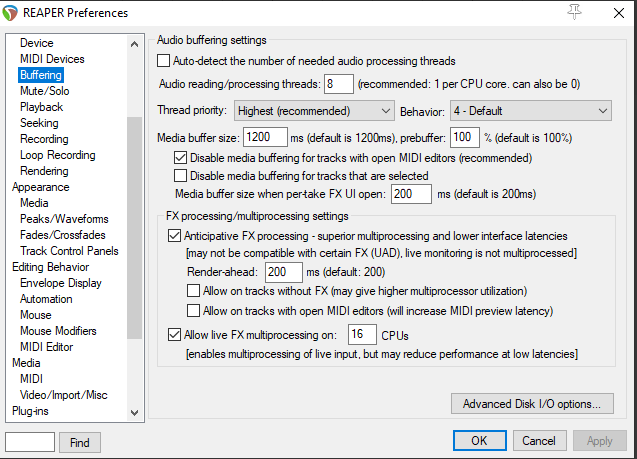Toggle Anticipative FX processing checkbox
Image resolution: width=637 pixels, height=459 pixels.
[174, 236]
